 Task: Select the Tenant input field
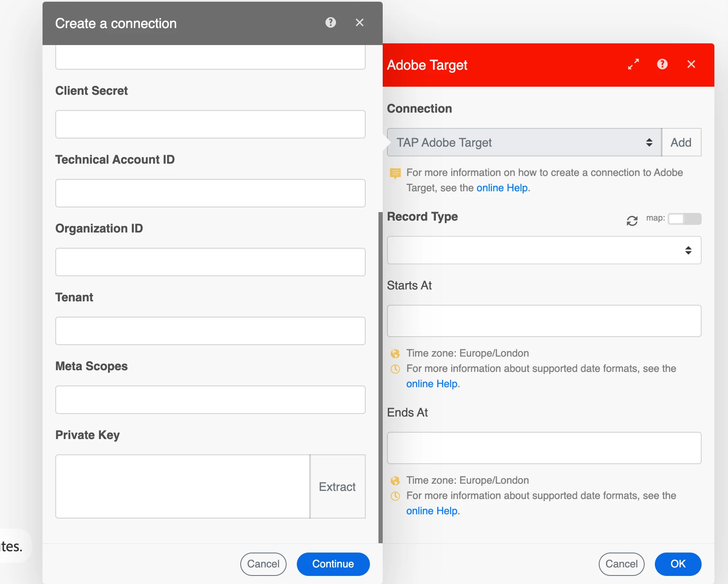coord(210,331)
